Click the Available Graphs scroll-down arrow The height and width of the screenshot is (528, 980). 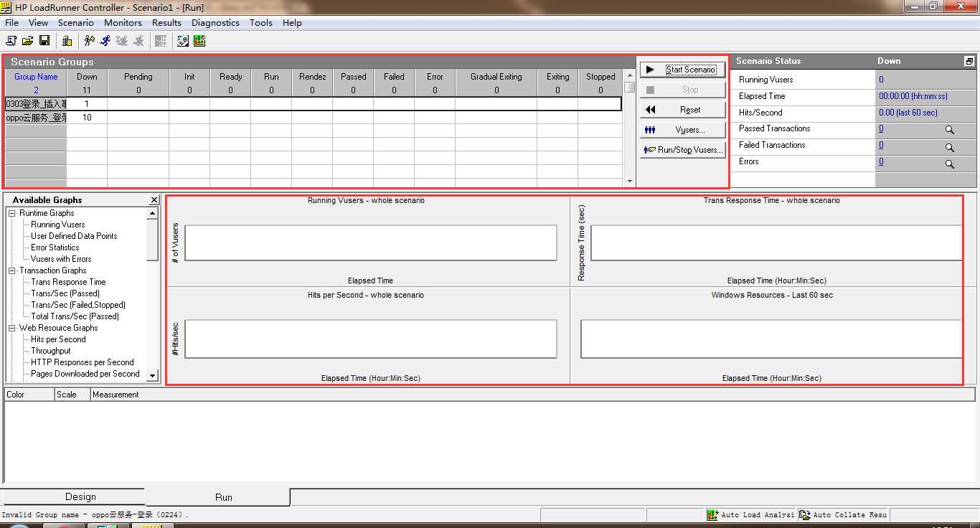pos(152,375)
